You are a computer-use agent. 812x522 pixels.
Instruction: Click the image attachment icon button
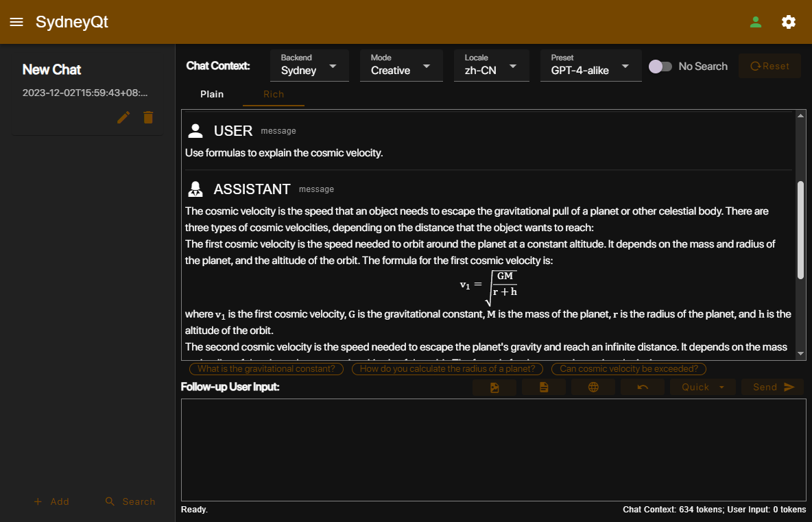494,387
